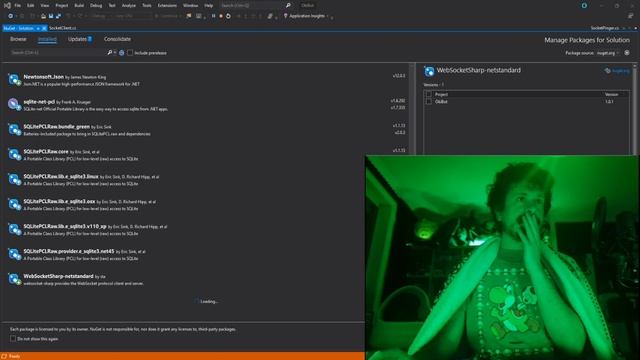The height and width of the screenshot is (360, 640).
Task: Click the Refresh packages icon
Action: pos(122,53)
